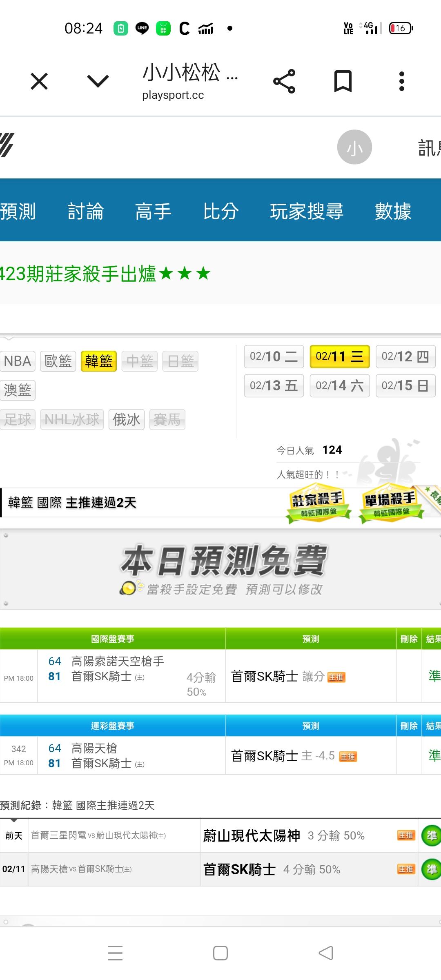
Task: Expand the downward chevron in header
Action: pos(98,81)
